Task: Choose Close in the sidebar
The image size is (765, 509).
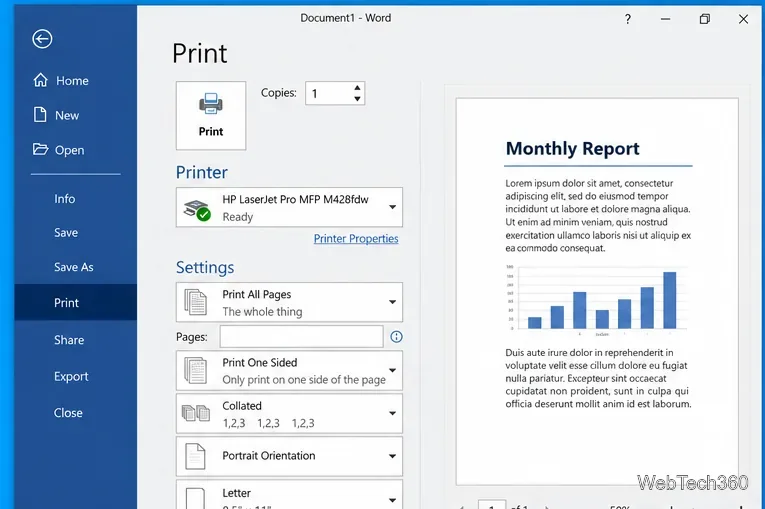Action: tap(68, 413)
